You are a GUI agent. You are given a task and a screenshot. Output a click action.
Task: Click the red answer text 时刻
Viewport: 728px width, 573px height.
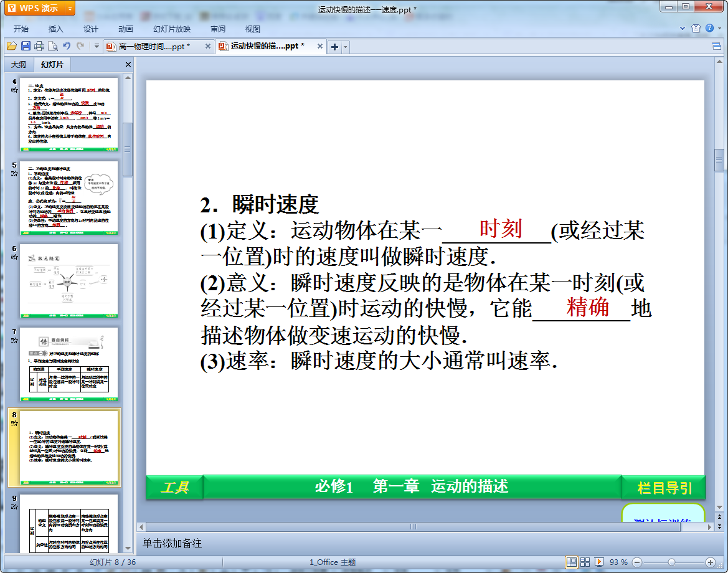coord(501,229)
